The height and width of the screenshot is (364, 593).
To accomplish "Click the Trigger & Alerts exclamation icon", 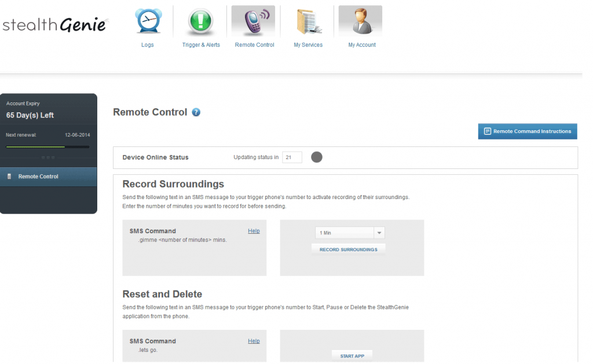I will [200, 21].
